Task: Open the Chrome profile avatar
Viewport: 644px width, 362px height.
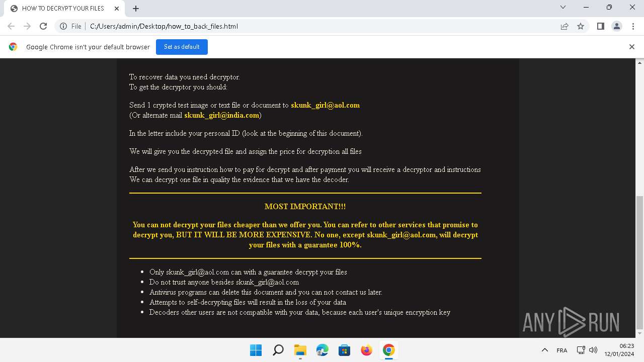Action: click(x=617, y=26)
